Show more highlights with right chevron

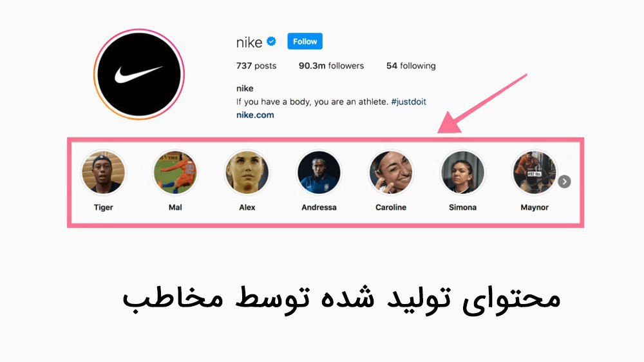(x=564, y=182)
